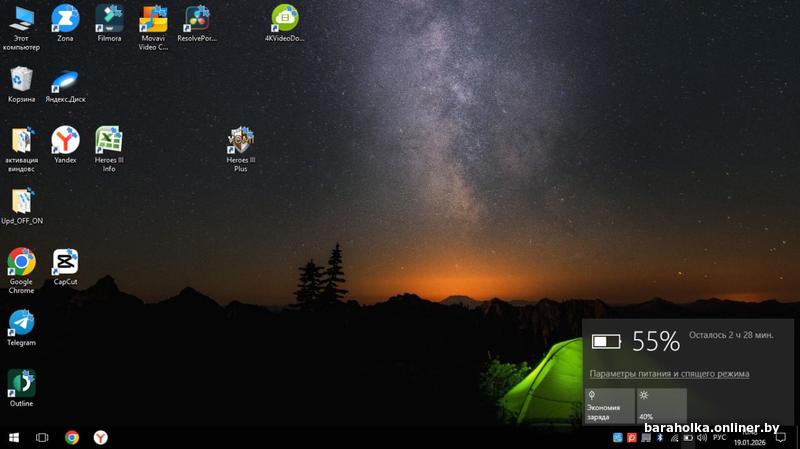800x449 pixels.
Task: Select the CapCut desktop shortcut
Action: (65, 267)
